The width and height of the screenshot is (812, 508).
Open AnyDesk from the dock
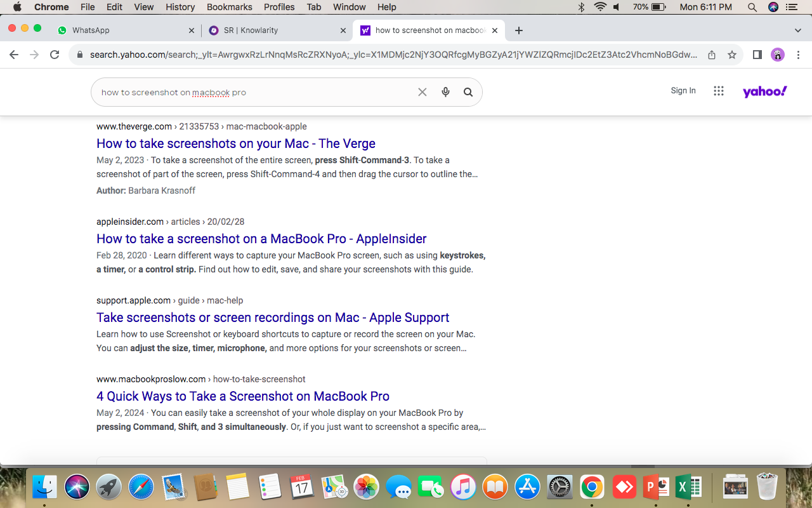(624, 487)
